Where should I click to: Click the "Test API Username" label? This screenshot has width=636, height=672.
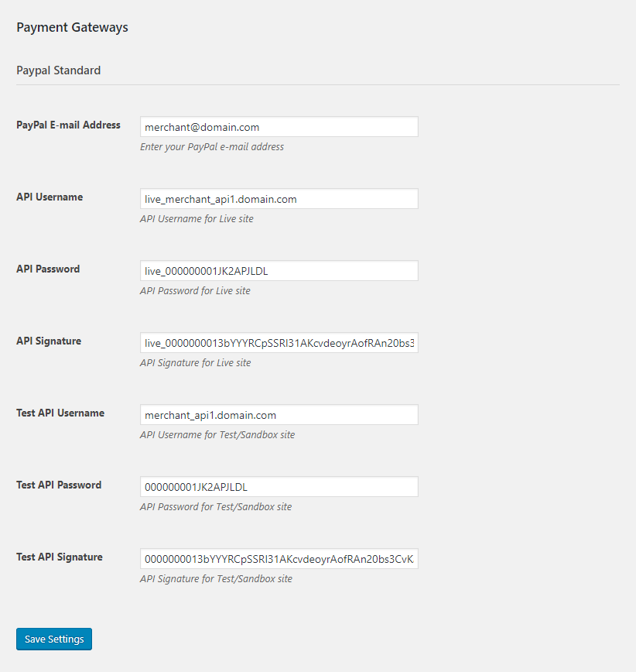point(60,413)
